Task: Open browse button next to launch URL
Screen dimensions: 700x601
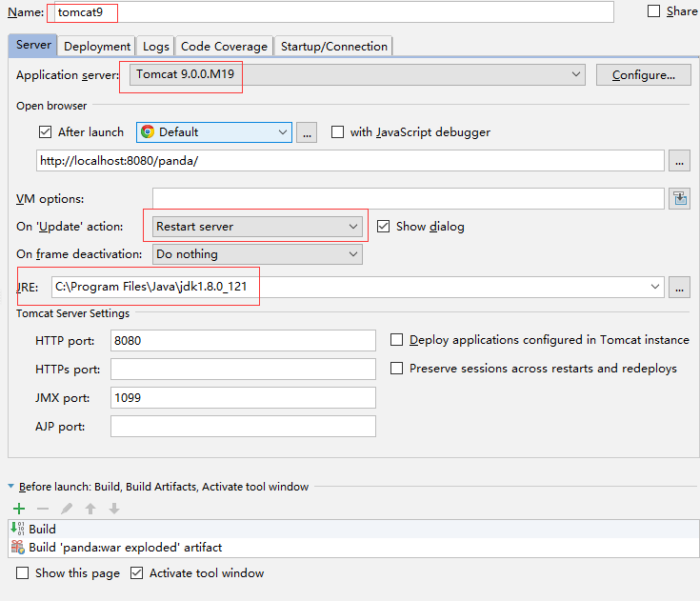Action: [679, 161]
